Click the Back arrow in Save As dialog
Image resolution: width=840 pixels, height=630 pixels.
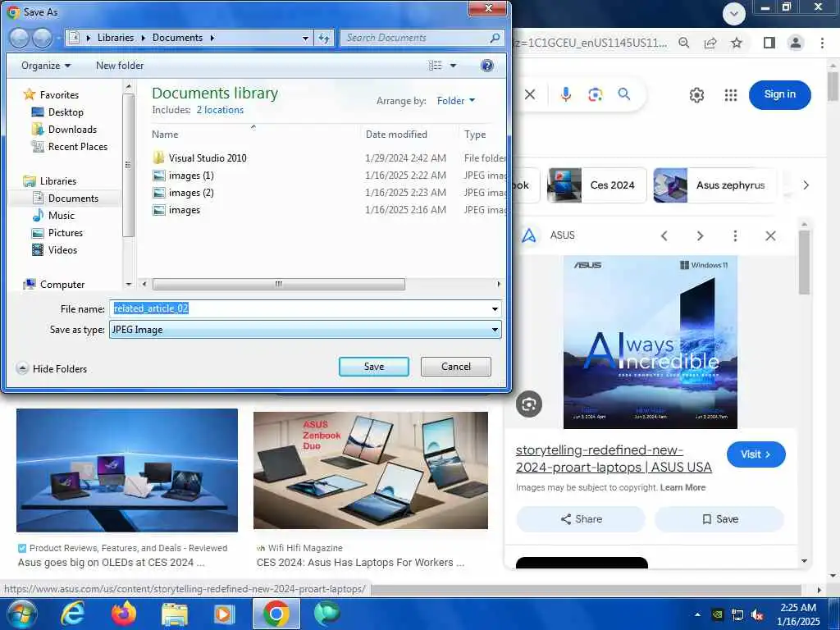pyautogui.click(x=19, y=38)
